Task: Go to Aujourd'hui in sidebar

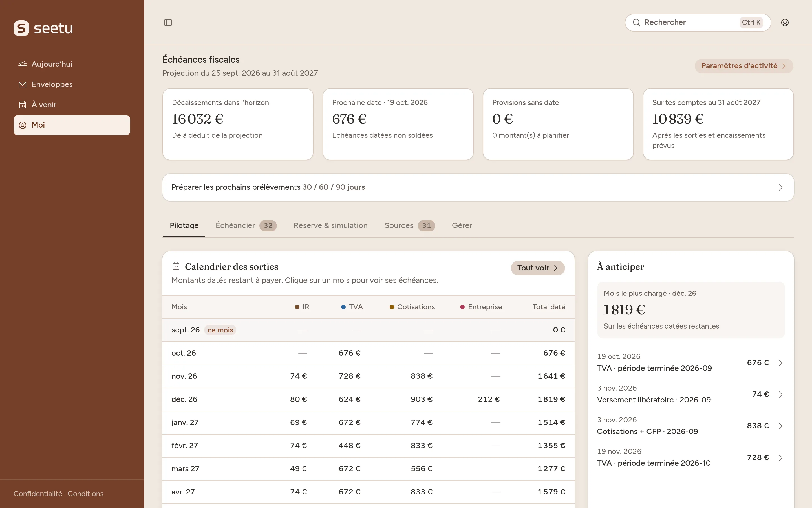Action: (72, 64)
